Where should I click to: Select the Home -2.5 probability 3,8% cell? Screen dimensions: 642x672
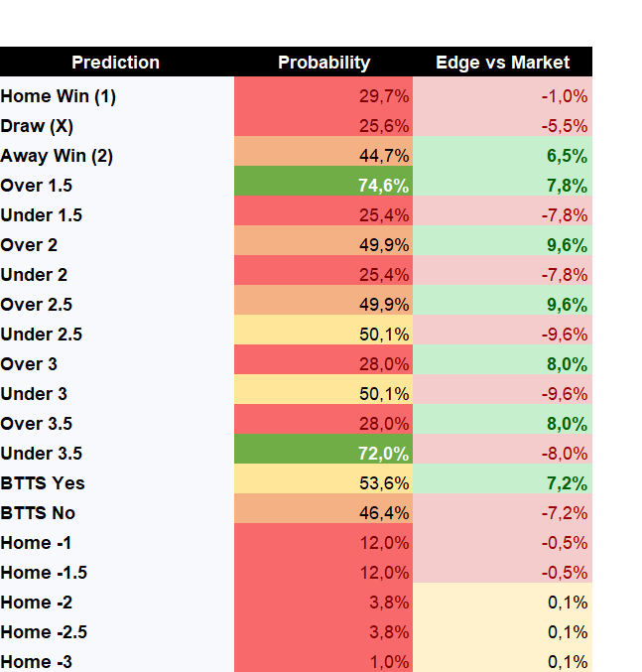323,632
